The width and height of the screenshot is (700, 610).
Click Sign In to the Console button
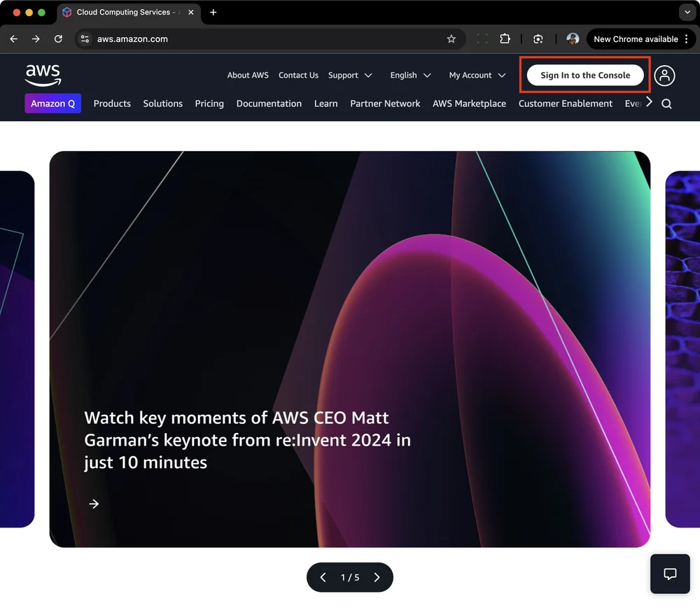[x=585, y=76]
